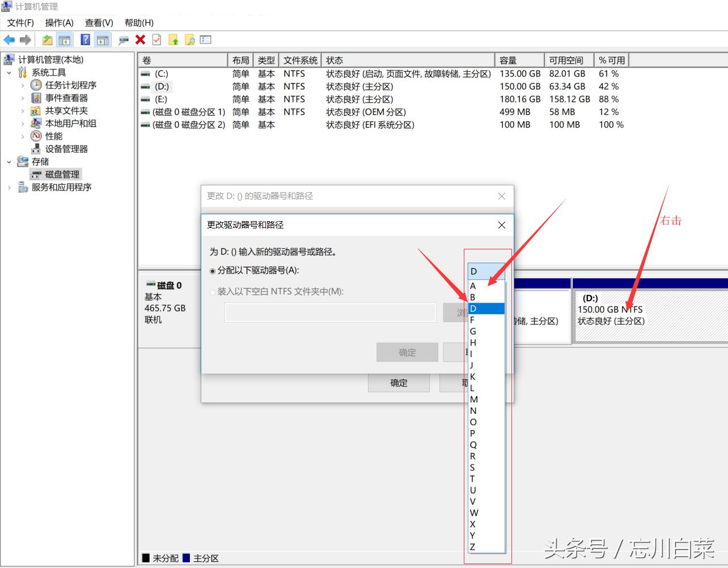Select 分配以下驱动器号(A) radio option
This screenshot has height=568, width=728.
coord(213,271)
